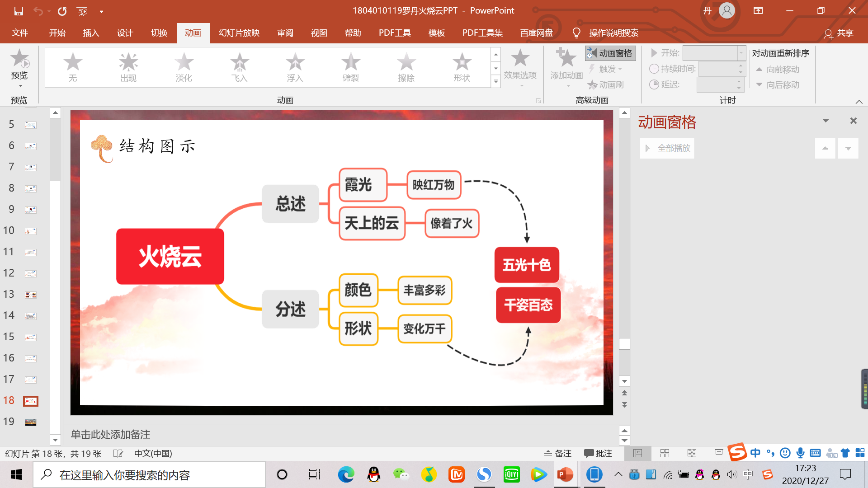Open the Windows Start menu
Screen dimensions: 868x488
(16, 474)
